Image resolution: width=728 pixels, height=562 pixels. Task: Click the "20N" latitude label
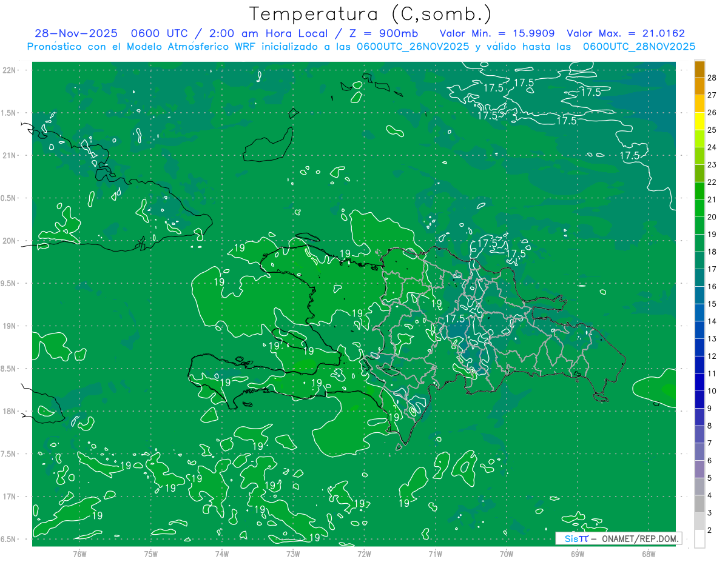coord(10,241)
